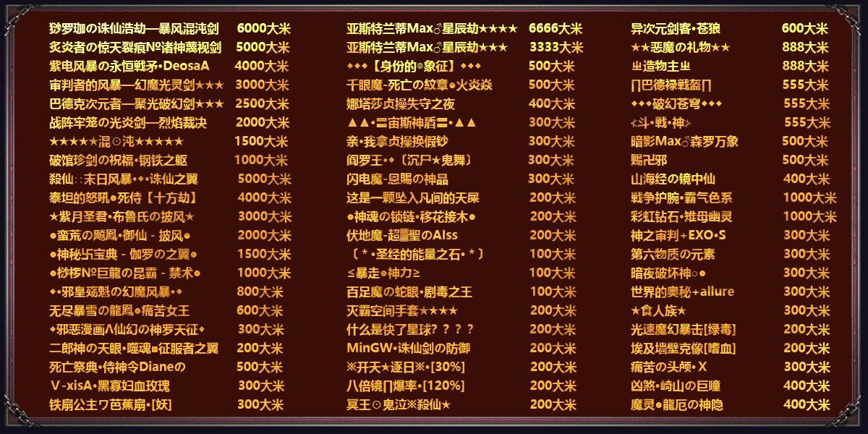Screen dimensions: 868x434
Task: Click the 灭霸空间手套★★★★ entry
Action: tap(402, 310)
